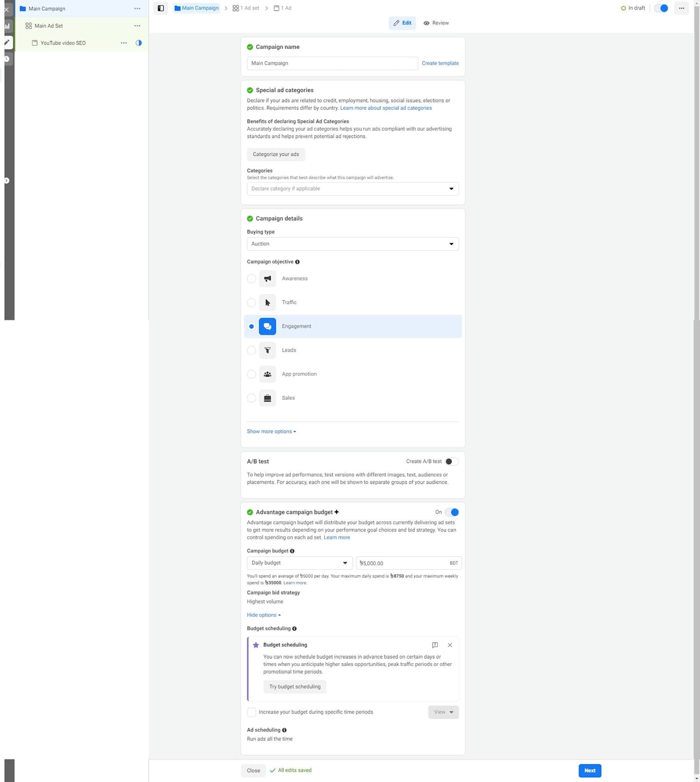Toggle the sidebar panel layout icon
The image size is (700, 782).
coord(161,8)
